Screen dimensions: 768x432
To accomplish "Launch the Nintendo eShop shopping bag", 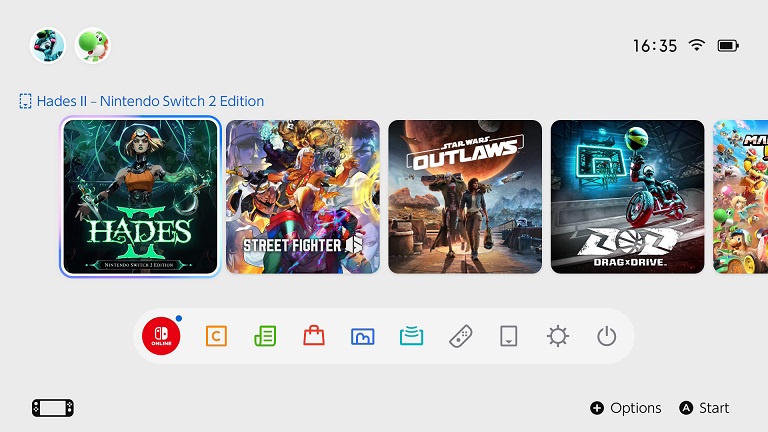I will click(313, 336).
